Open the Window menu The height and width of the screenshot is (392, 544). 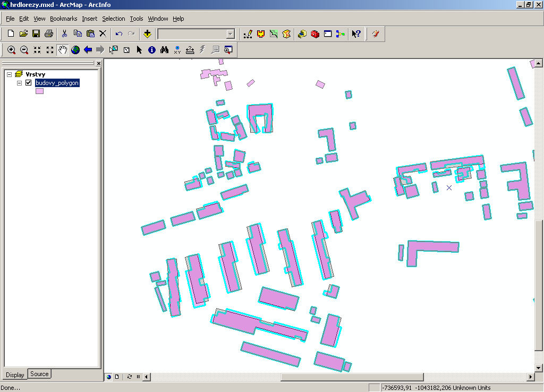pyautogui.click(x=158, y=19)
